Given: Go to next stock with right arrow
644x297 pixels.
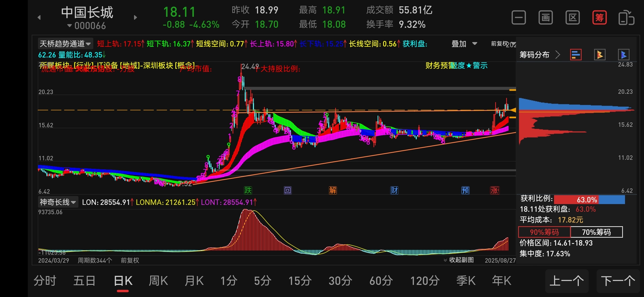Looking at the screenshot, I should 135,17.
